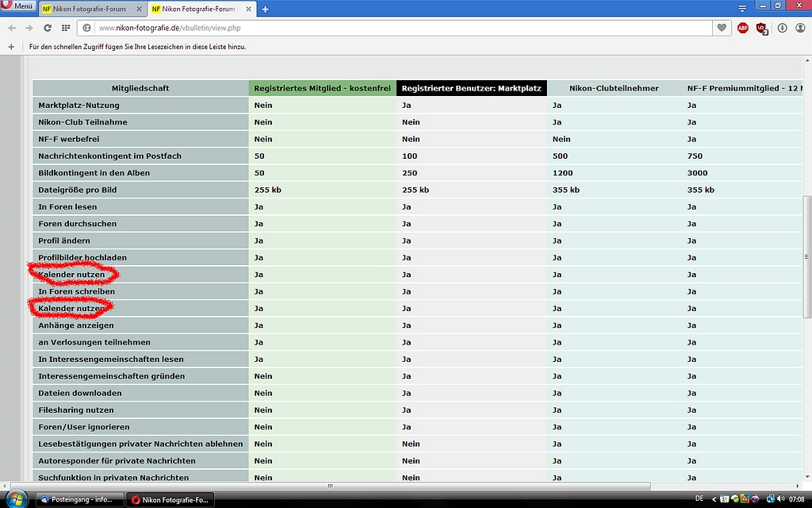812x508 pixels.
Task: Click the Nikon-Club Teilnahme row label
Action: [82, 122]
